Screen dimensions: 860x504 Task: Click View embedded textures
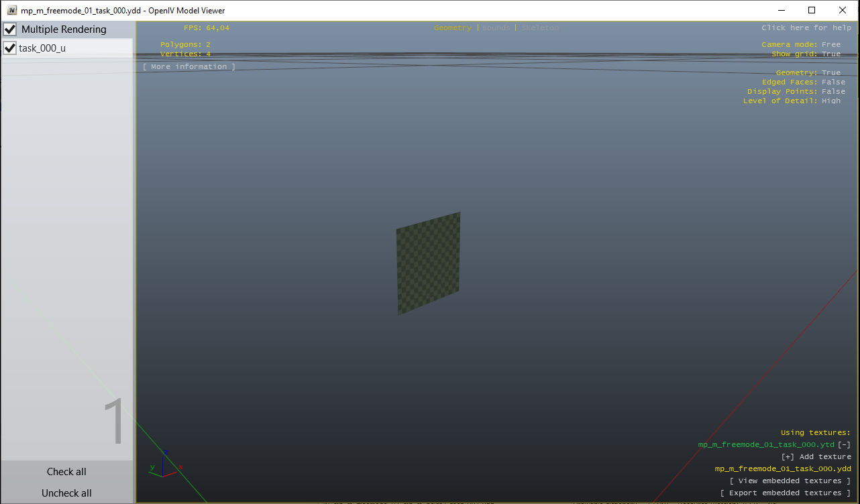(x=791, y=480)
